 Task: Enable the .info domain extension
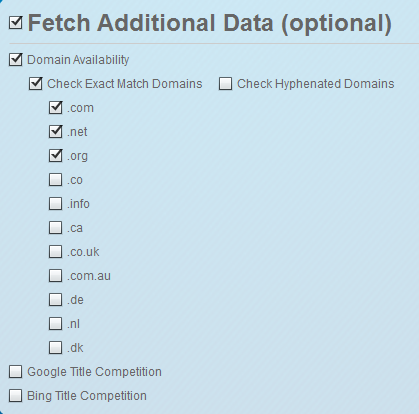tap(55, 204)
